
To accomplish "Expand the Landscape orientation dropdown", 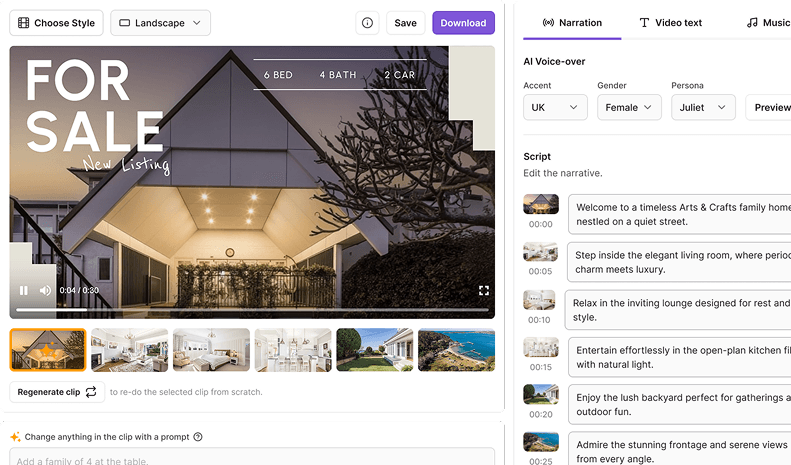I will 160,23.
